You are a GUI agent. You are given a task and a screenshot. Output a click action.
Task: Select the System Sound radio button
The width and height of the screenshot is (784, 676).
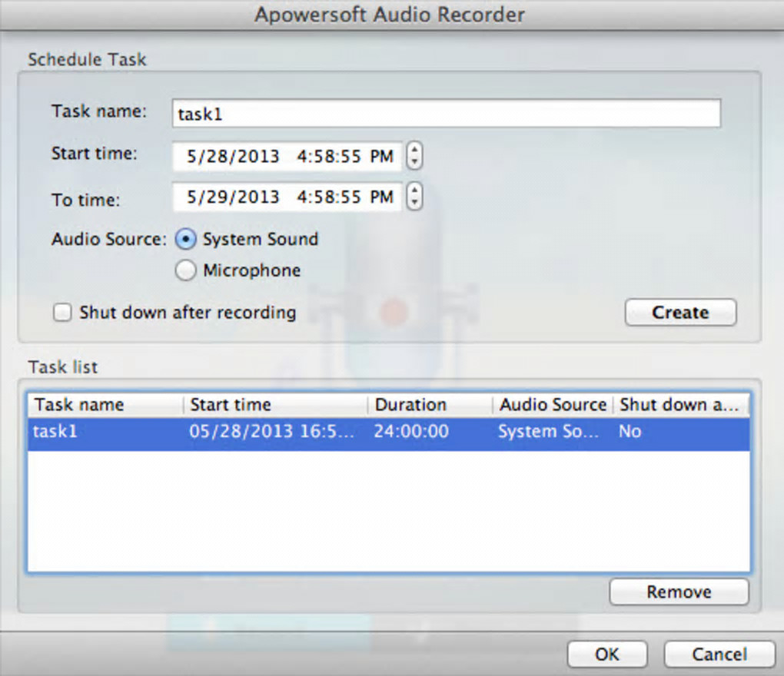pyautogui.click(x=185, y=240)
